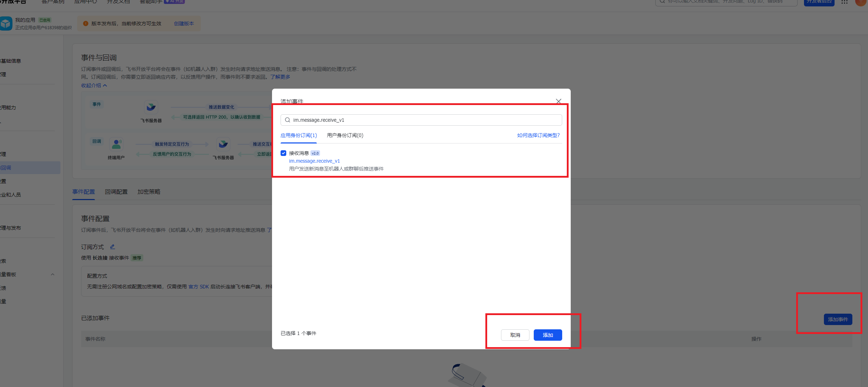Click the app cube icon beside 我的应用
This screenshot has width=868, height=387.
click(6, 24)
